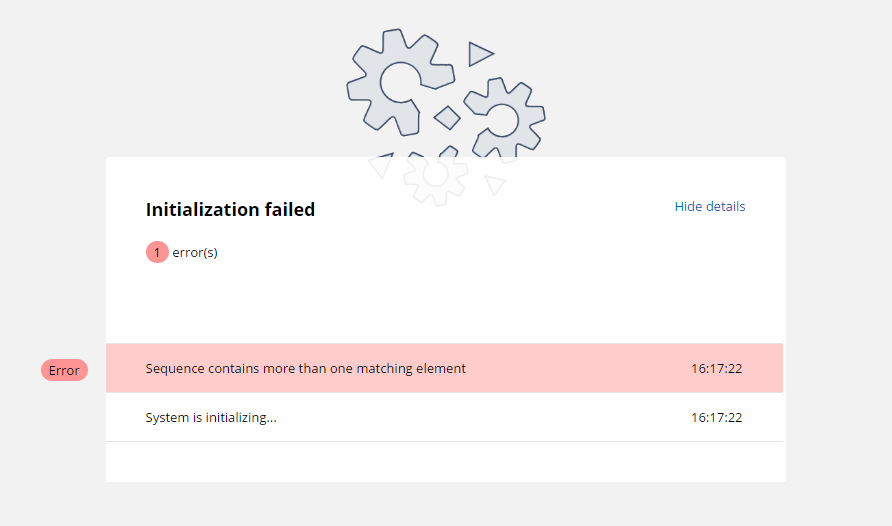This screenshot has width=892, height=526.
Task: Click the Initialization failed heading
Action: click(230, 209)
